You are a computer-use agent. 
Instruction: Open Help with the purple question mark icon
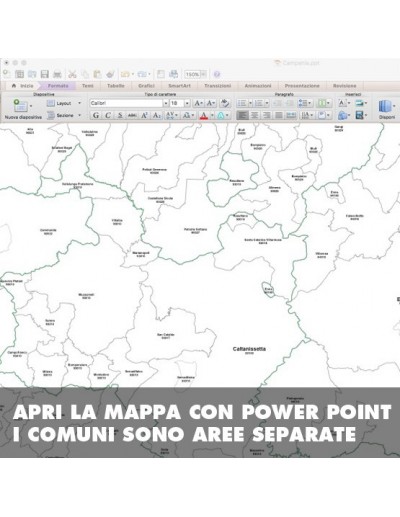(217, 74)
